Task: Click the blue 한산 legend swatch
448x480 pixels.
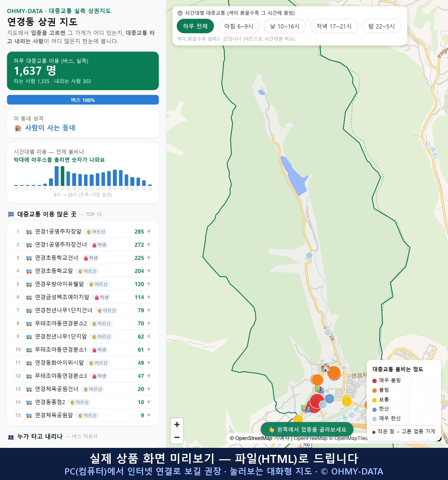Action: (374, 410)
